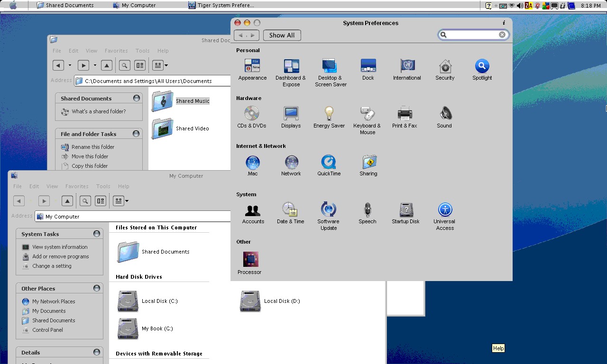Open My Network Places link
Screen dimensions: 607x364
tap(54, 301)
